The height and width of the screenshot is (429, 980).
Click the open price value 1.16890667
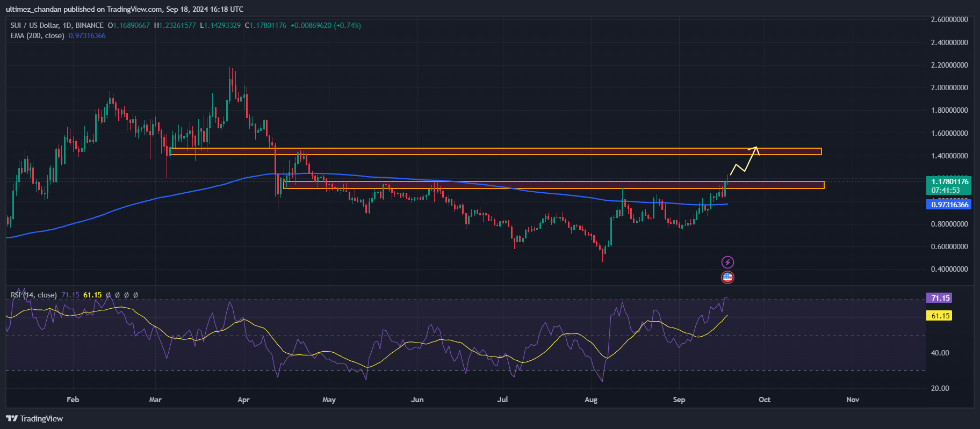pos(131,25)
